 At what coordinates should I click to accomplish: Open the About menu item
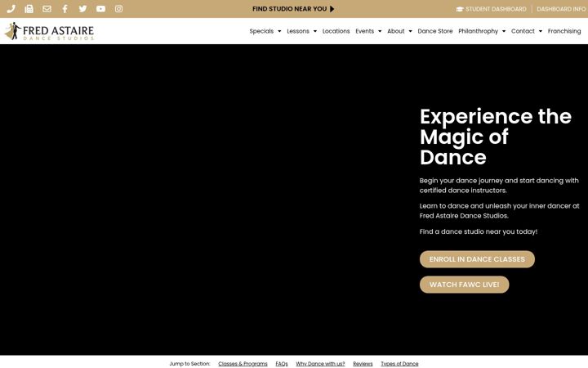click(x=395, y=31)
